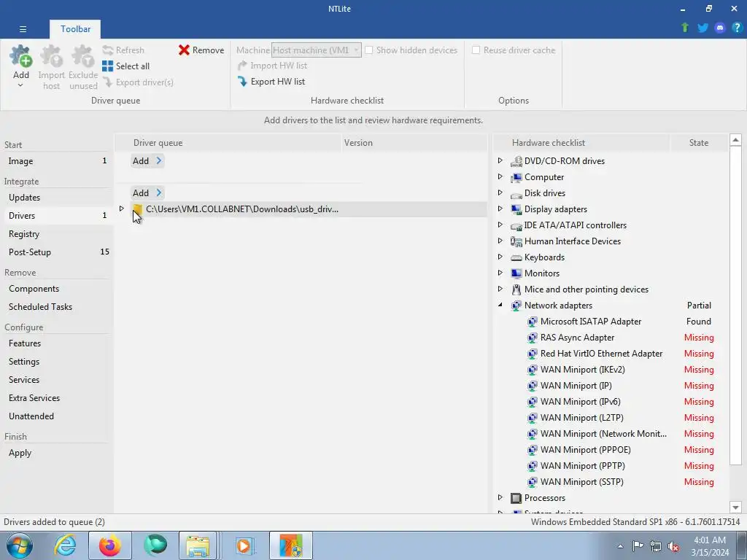This screenshot has width=747, height=560.
Task: Click Export driver(s) in the toolbar
Action: tap(138, 82)
